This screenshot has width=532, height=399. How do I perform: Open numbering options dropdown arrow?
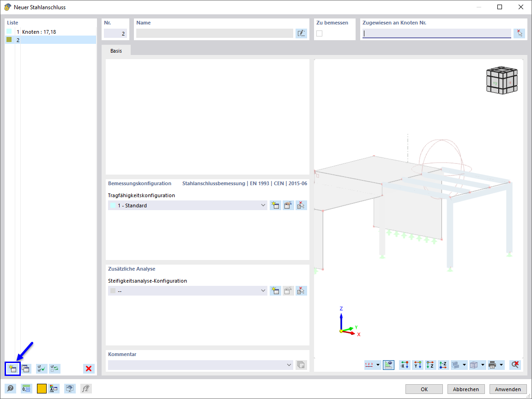tap(378, 365)
